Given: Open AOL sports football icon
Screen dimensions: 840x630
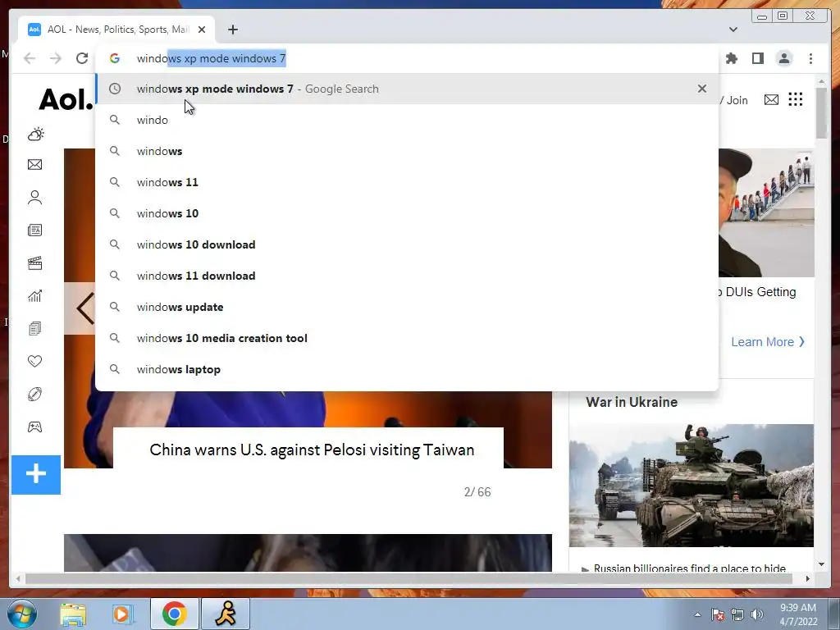Looking at the screenshot, I should pyautogui.click(x=34, y=395).
